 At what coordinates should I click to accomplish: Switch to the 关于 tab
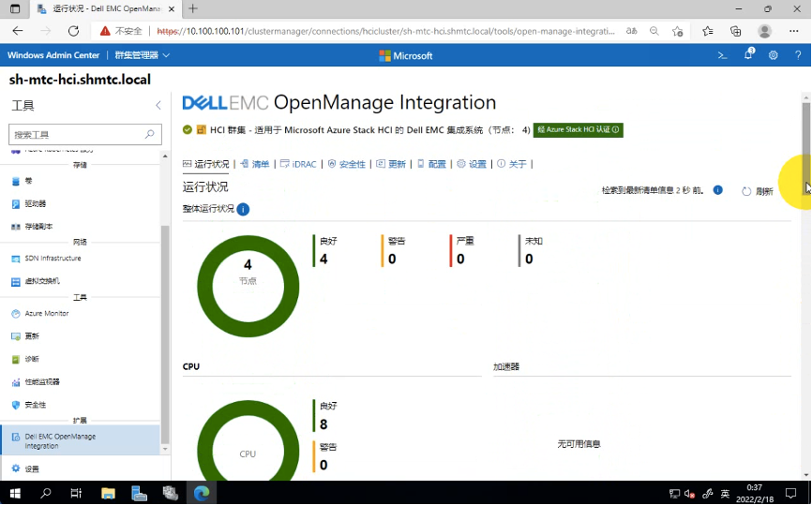click(512, 164)
